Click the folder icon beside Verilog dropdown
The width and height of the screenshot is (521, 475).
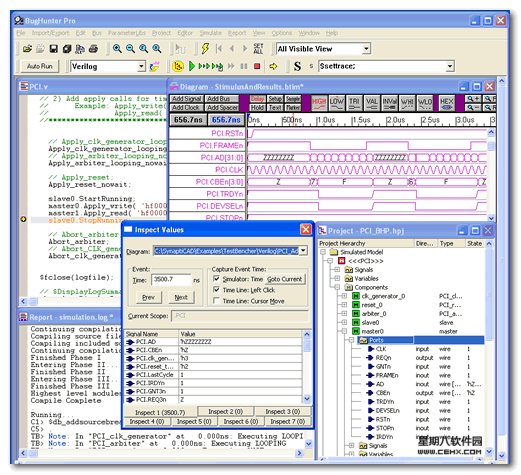(x=154, y=66)
